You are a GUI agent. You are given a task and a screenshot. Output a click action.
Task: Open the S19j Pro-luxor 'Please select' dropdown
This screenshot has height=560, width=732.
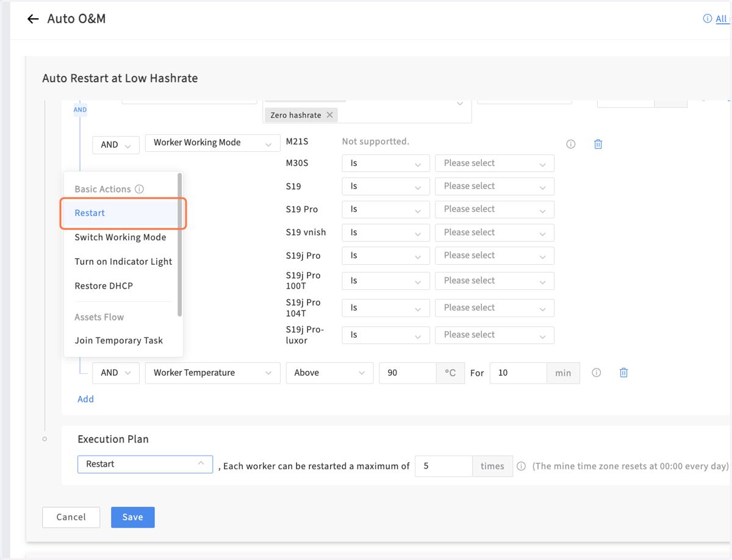click(x=495, y=334)
